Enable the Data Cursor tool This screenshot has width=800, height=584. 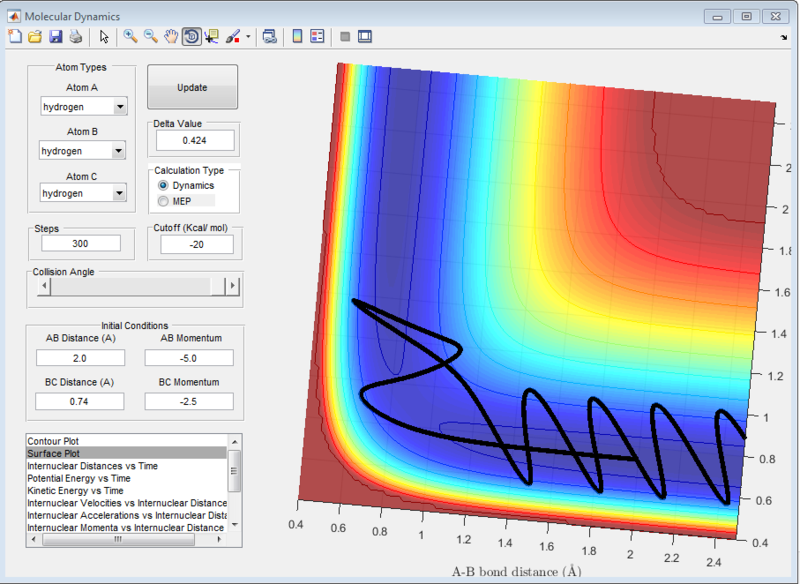click(x=211, y=37)
